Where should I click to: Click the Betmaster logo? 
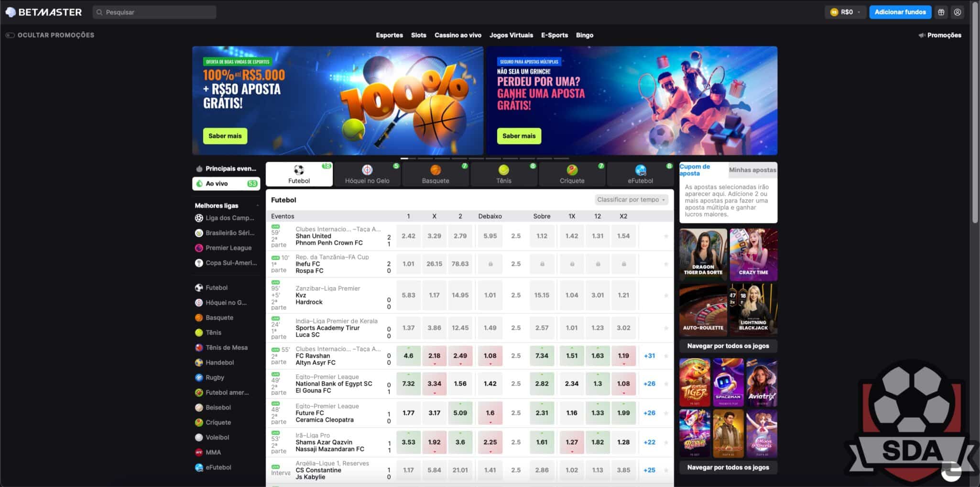coord(44,12)
